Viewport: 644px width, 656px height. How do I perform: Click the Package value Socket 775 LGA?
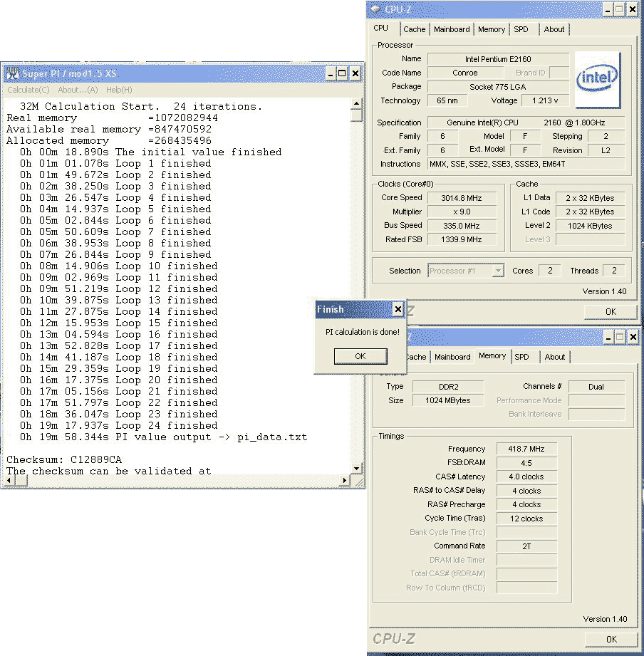(x=498, y=87)
